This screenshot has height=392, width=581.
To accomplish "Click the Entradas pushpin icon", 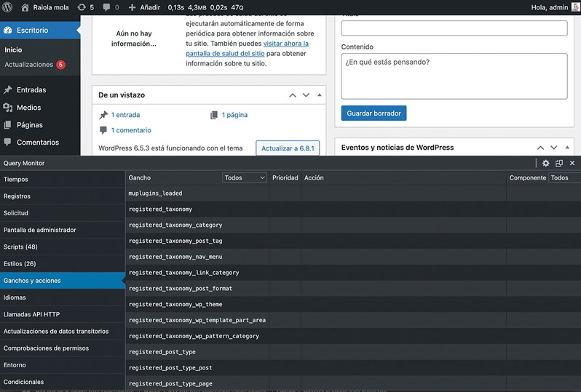I will point(8,90).
